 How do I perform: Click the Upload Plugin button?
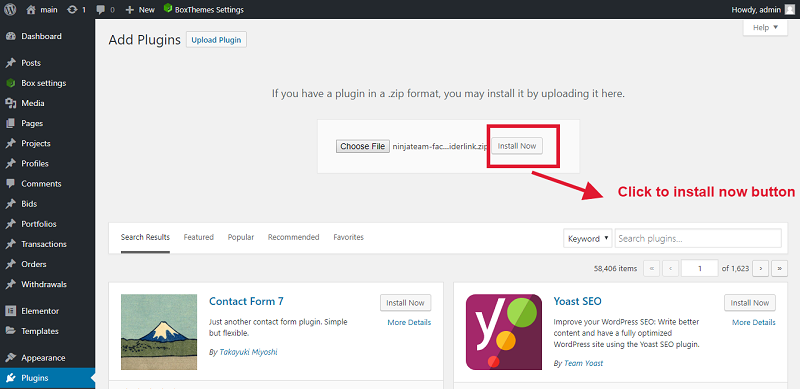216,40
